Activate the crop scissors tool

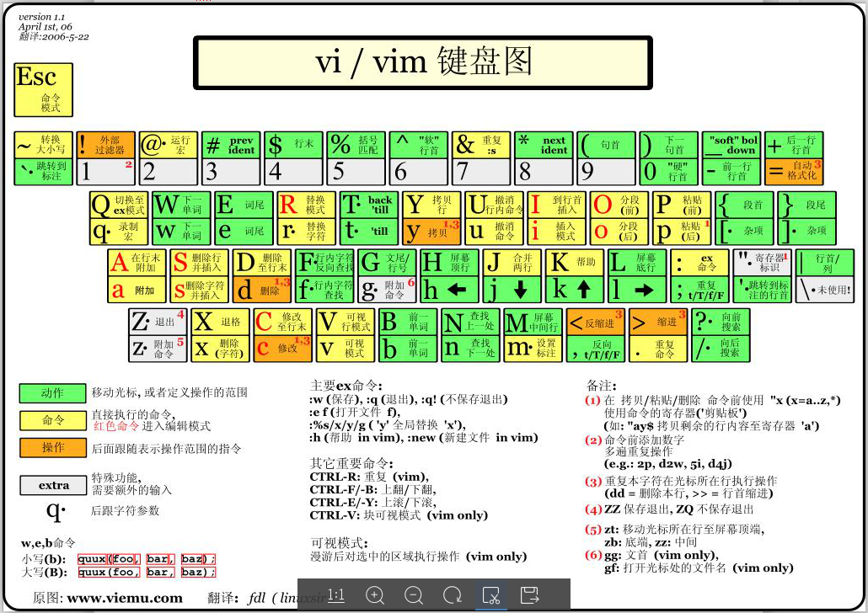pos(491,595)
